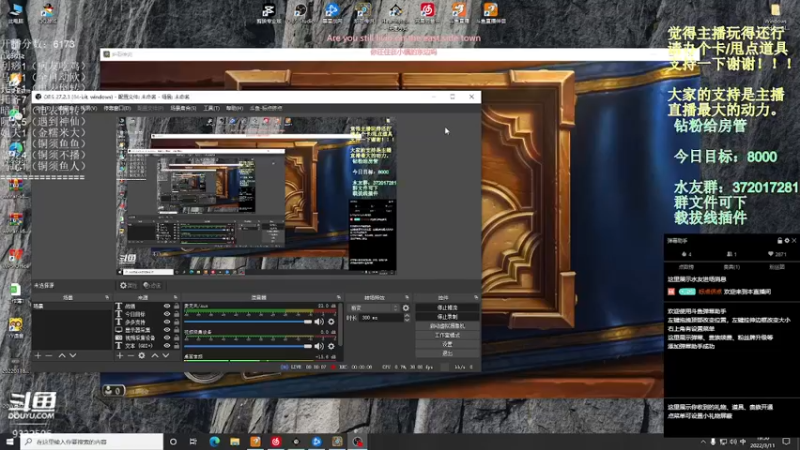
Task: Move scene down in the Scenes panel
Action: click(x=73, y=355)
